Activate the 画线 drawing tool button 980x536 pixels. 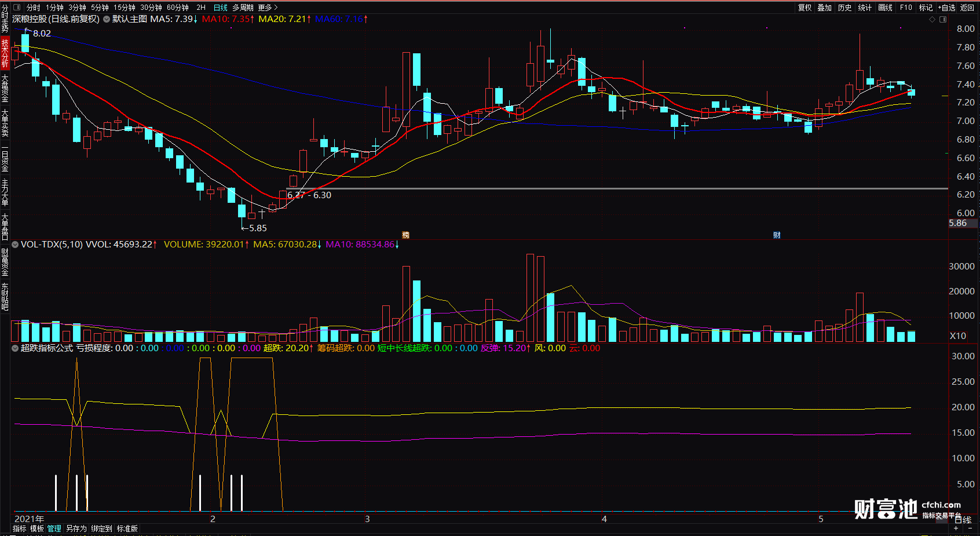coord(885,8)
